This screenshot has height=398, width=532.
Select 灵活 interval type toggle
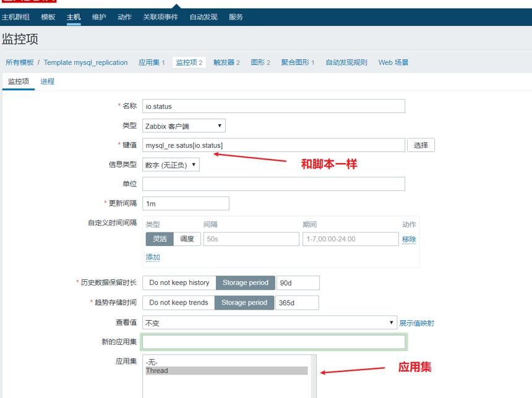pos(160,239)
